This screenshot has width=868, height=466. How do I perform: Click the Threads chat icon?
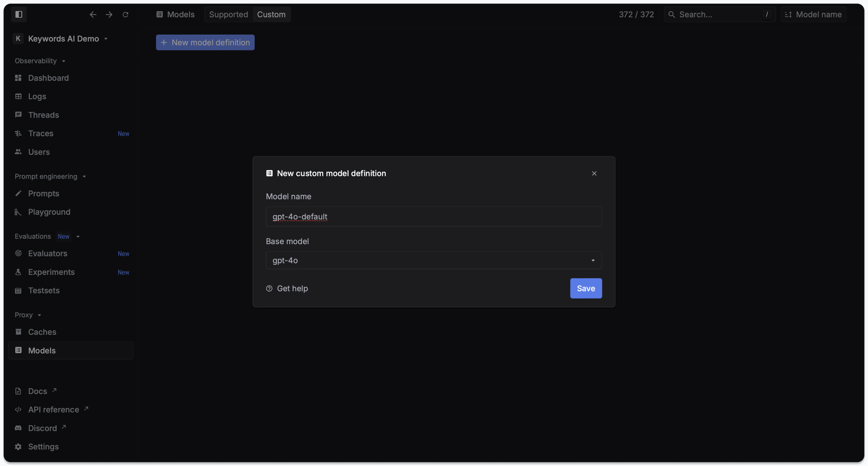click(x=18, y=115)
